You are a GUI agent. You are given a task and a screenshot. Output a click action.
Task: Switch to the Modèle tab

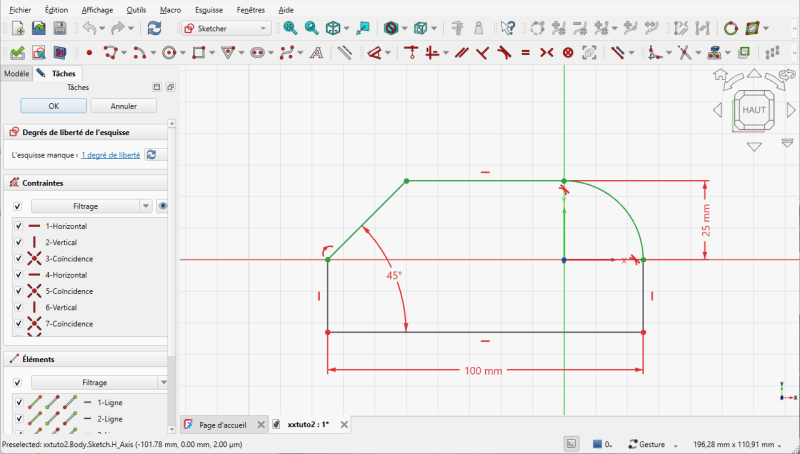click(16, 73)
